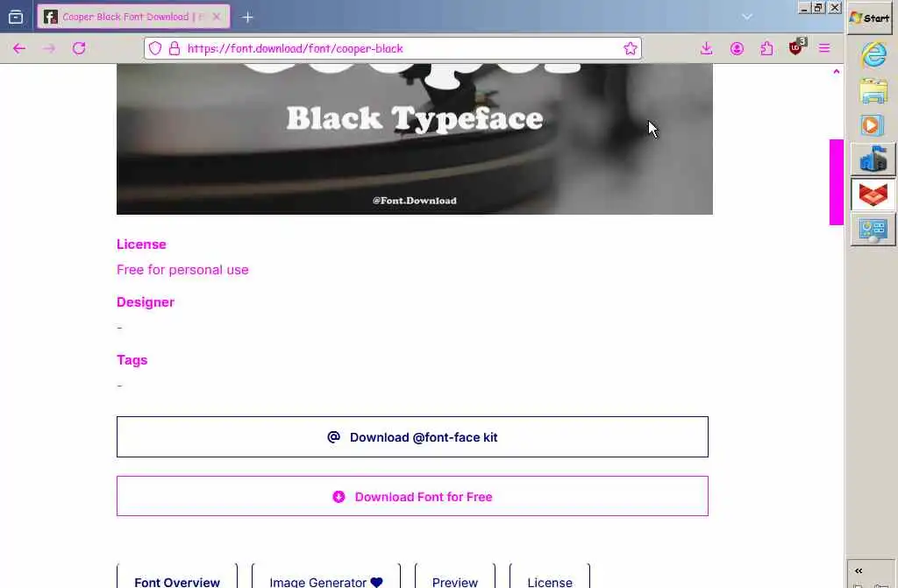Open the extensions puzzle icon
Screen dimensions: 898x588
coord(766,49)
